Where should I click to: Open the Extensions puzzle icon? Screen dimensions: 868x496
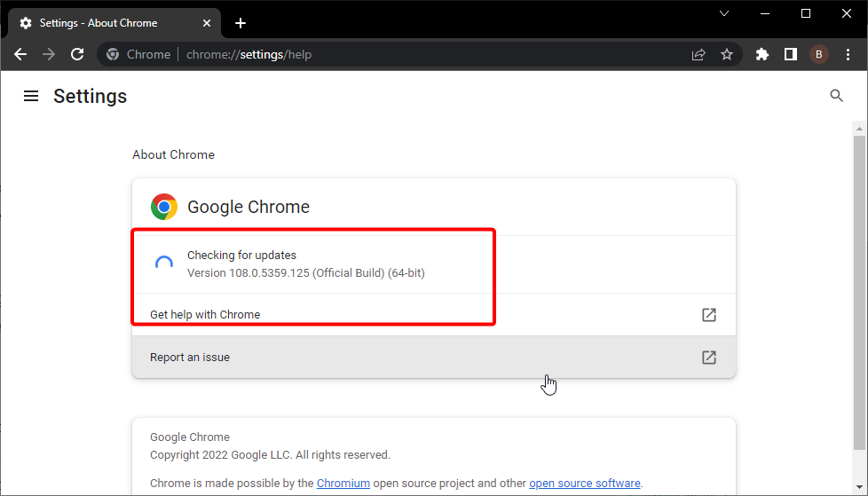[762, 54]
